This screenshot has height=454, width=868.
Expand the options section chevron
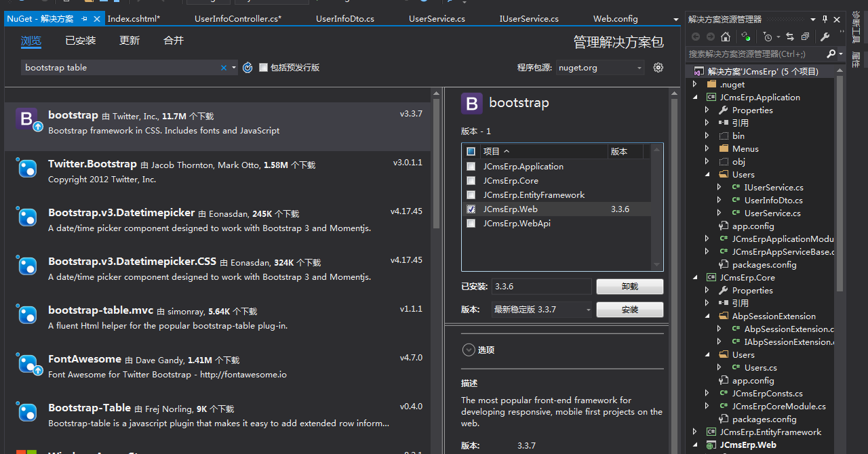tap(468, 350)
